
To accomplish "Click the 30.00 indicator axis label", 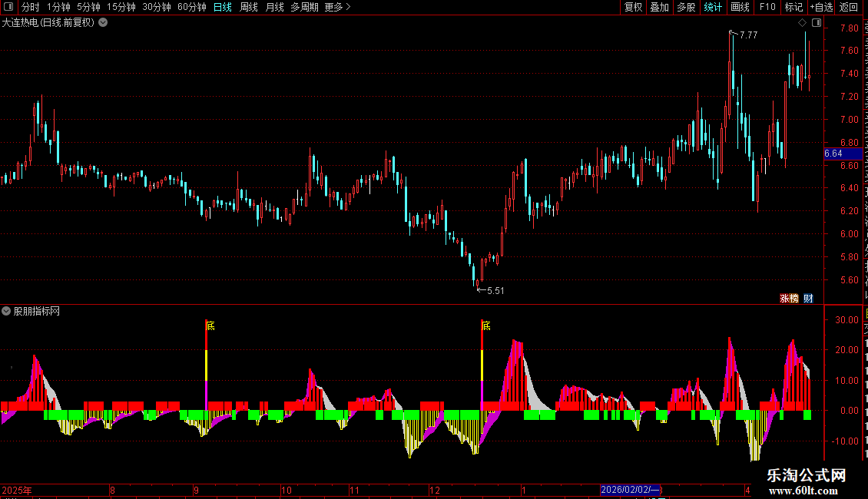I will point(847,320).
